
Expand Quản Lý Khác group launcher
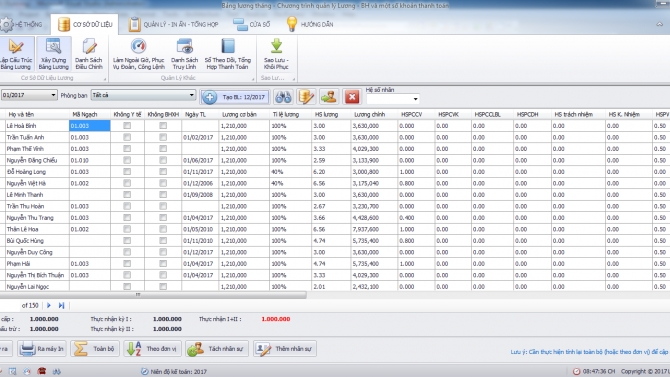point(253,79)
